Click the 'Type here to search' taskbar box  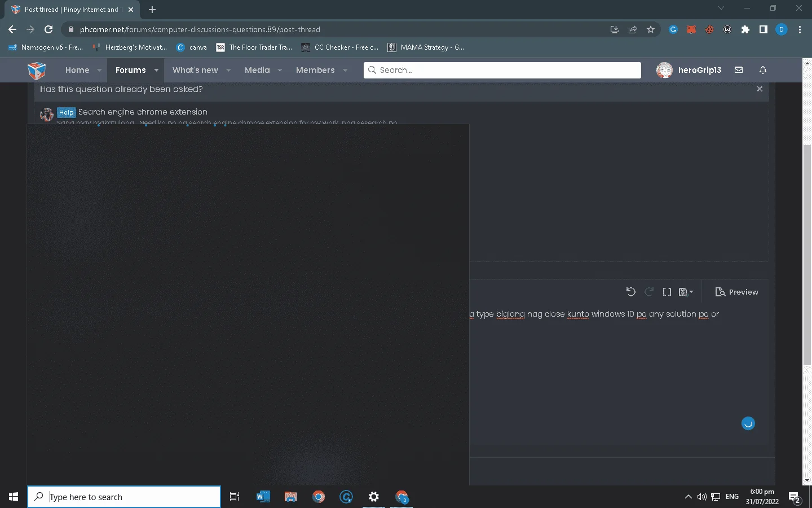coord(124,497)
